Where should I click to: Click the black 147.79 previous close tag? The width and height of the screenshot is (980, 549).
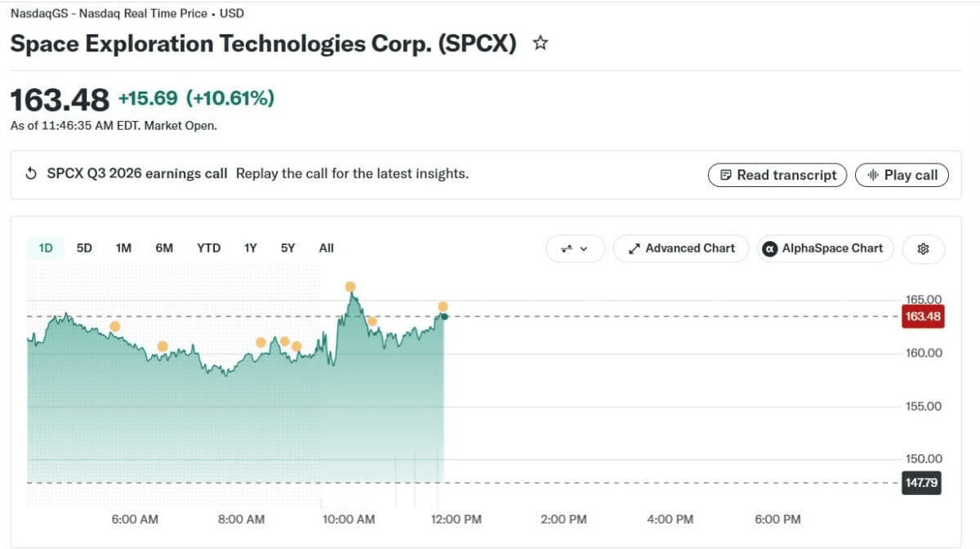[x=921, y=483]
